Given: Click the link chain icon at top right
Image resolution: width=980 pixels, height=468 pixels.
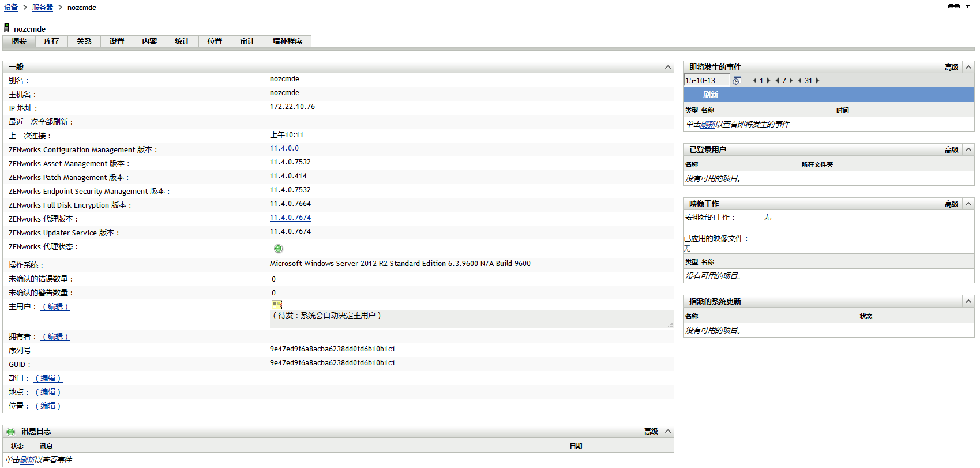Looking at the screenshot, I should [x=954, y=6].
